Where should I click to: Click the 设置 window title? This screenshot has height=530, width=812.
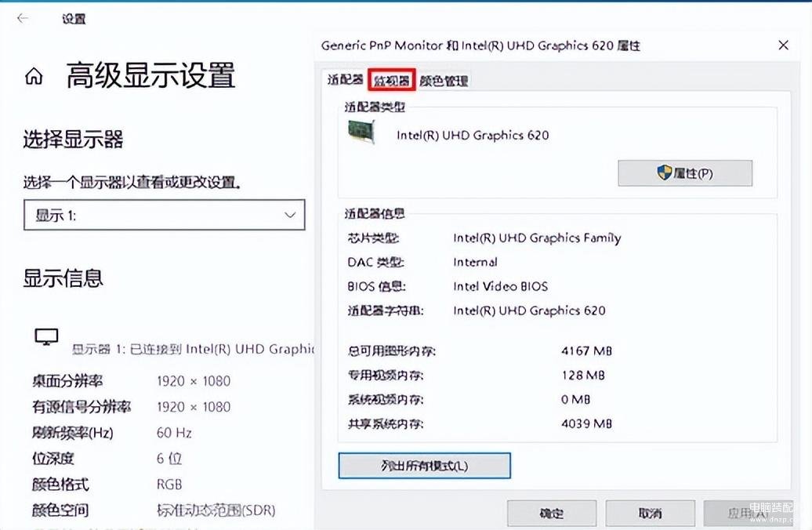74,19
